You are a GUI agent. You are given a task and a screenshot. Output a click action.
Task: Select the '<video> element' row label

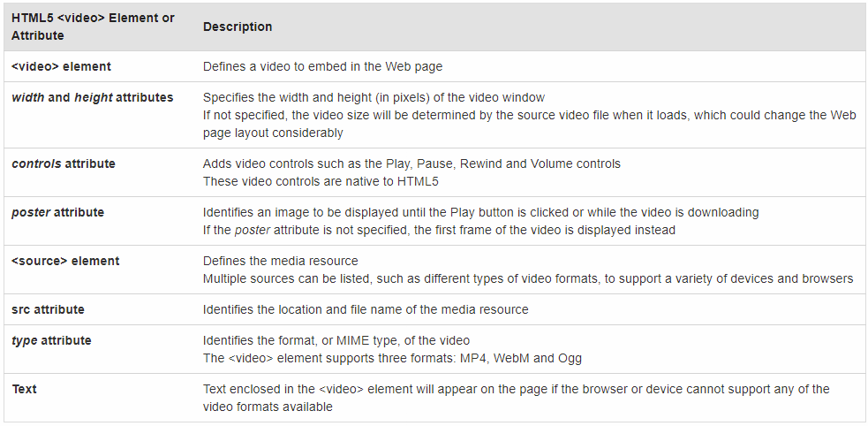click(61, 66)
